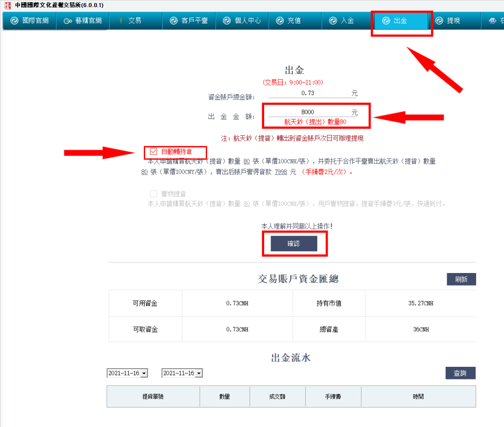Click the circular icon beside 出金
The image size is (504, 427).
coord(386,21)
